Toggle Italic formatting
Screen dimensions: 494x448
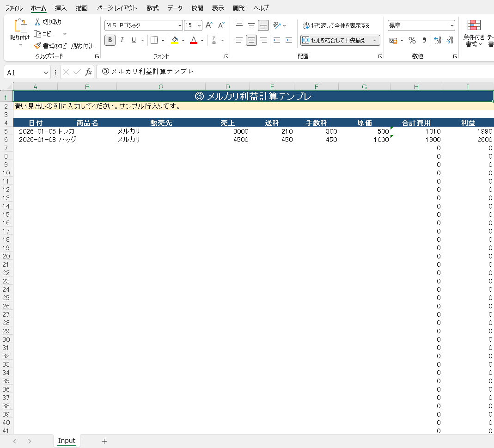click(122, 40)
